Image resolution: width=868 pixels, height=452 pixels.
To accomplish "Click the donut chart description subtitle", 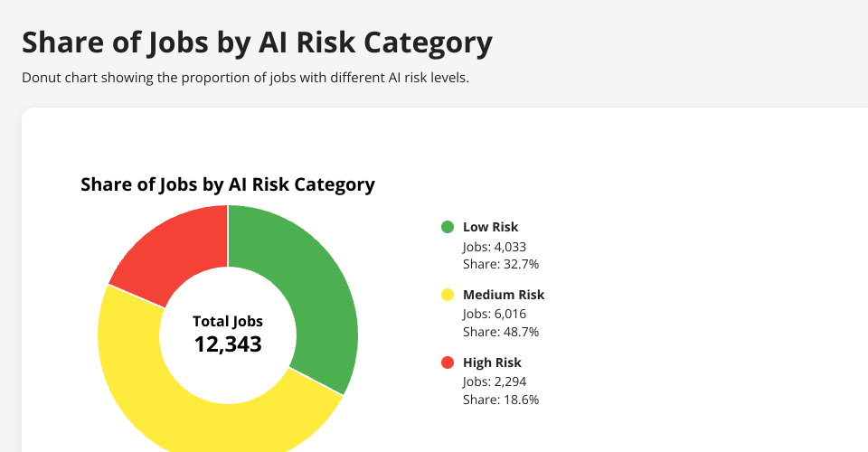I will coord(245,78).
